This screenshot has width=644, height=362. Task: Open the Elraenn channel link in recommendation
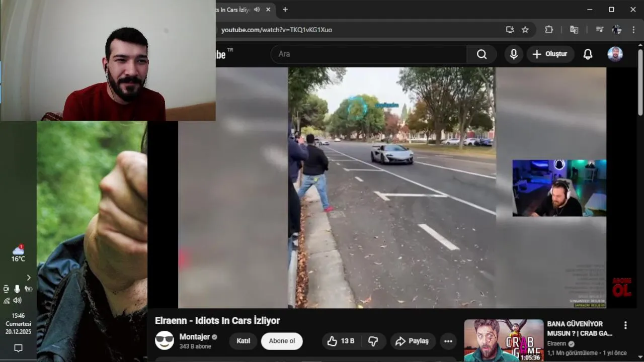click(x=556, y=344)
